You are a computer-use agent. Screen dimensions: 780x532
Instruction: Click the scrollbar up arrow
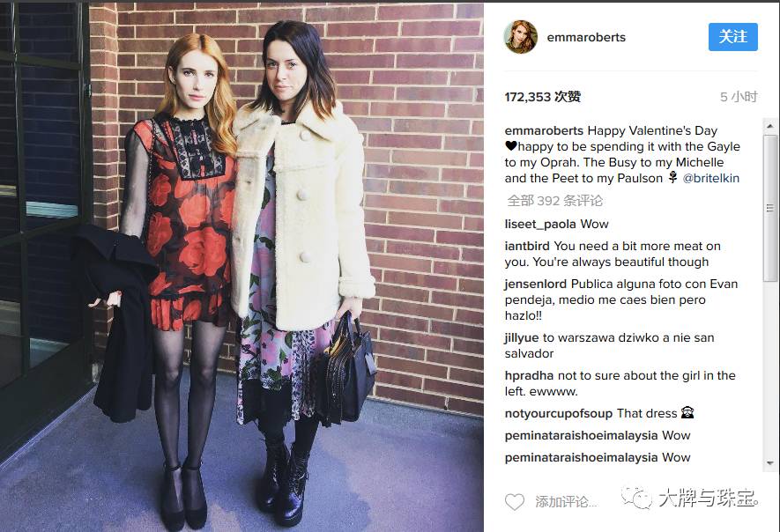click(770, 126)
